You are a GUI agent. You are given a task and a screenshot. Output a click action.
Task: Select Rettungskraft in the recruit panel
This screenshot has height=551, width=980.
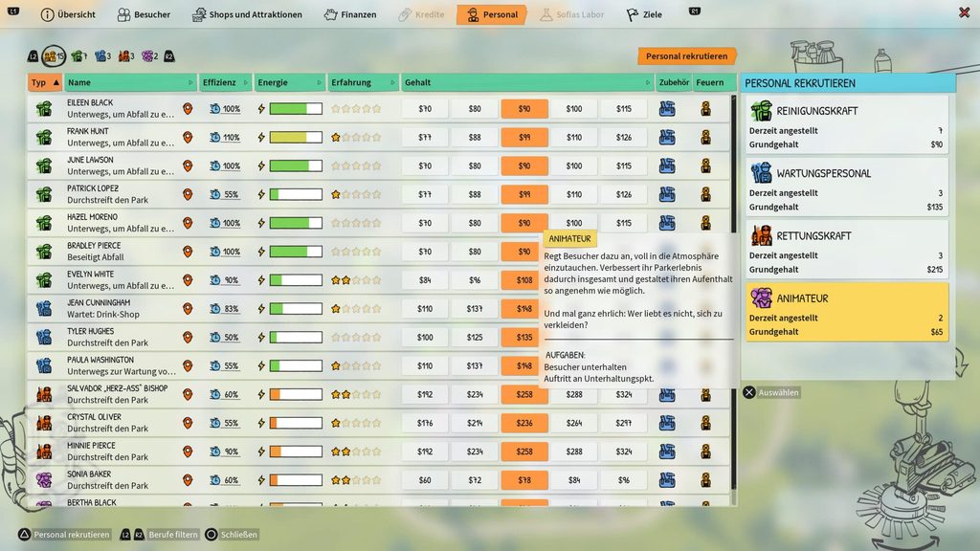pyautogui.click(x=846, y=248)
